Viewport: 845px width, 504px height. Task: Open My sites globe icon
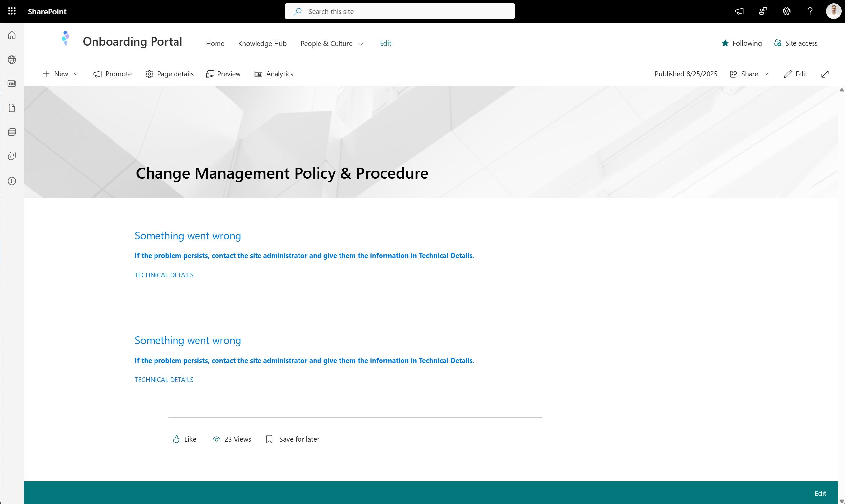[12, 60]
